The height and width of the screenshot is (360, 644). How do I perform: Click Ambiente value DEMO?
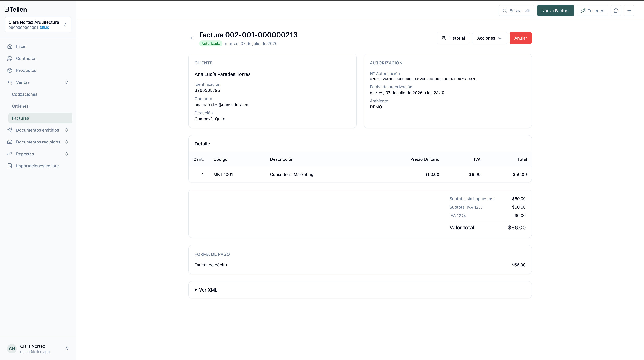(376, 107)
